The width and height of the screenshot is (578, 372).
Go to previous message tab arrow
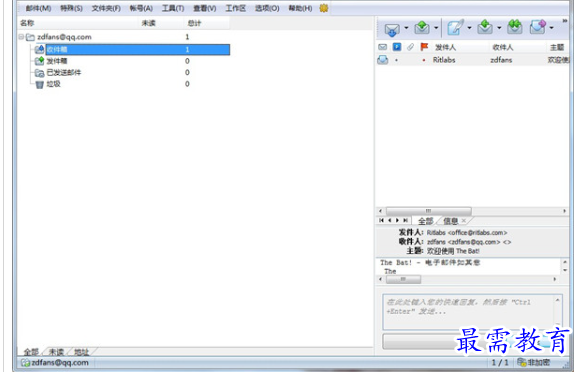390,220
